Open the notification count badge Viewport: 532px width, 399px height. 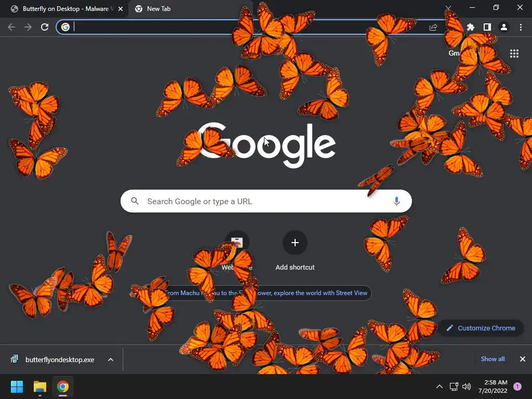pos(517,387)
